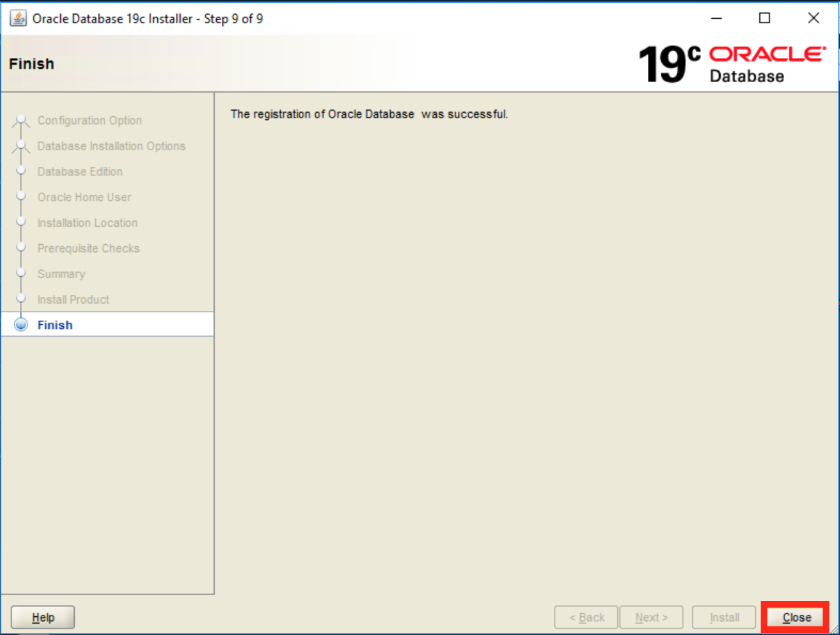Select the Installation Location step
Image resolution: width=840 pixels, height=635 pixels.
87,223
